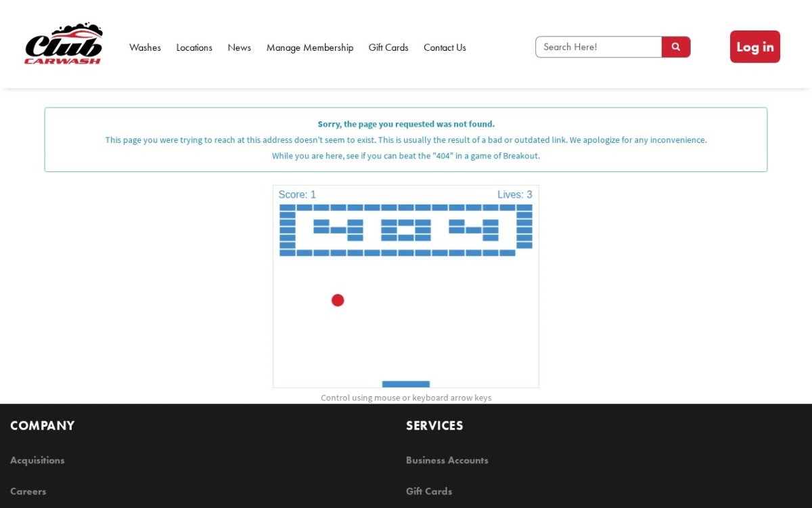Open Manage Membership in the navigation
Image resolution: width=812 pixels, height=508 pixels.
310,47
